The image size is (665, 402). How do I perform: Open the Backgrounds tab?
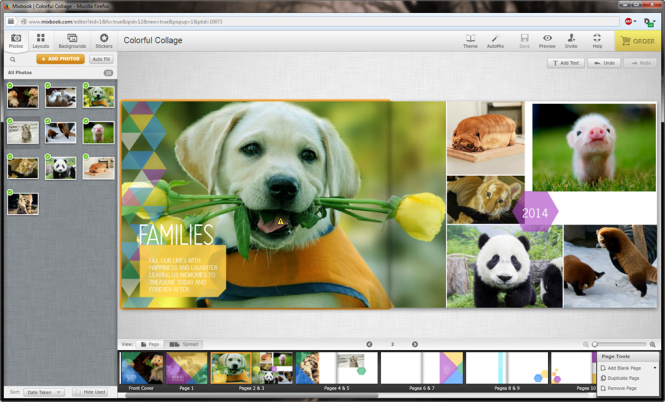click(72, 41)
